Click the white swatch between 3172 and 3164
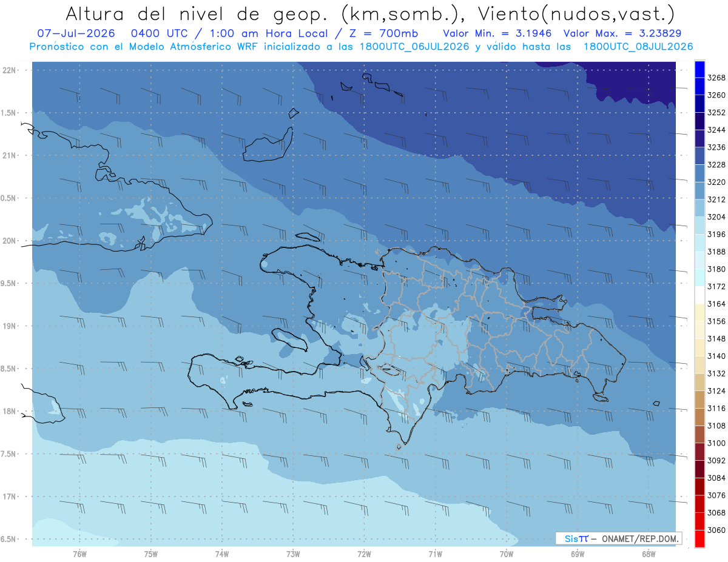The width and height of the screenshot is (728, 562). coord(699,295)
